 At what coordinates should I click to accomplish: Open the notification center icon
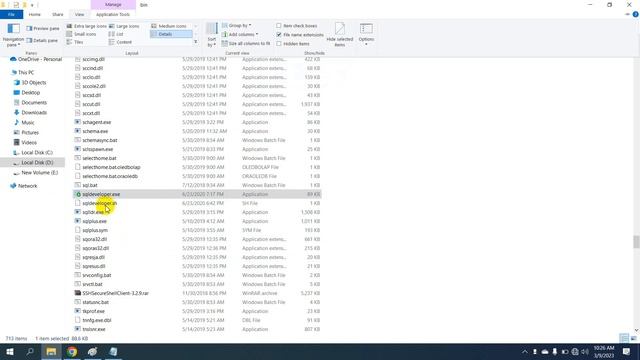coord(627,351)
